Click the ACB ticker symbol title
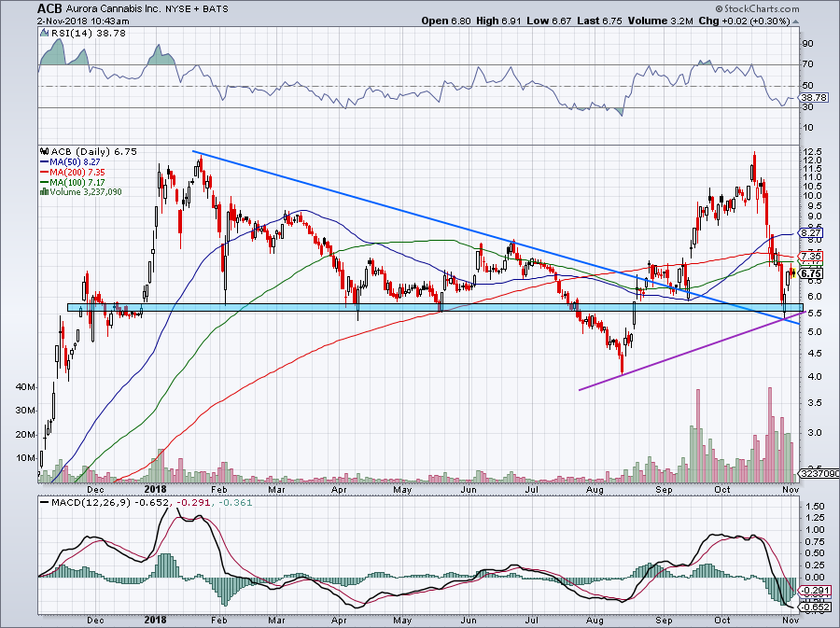 (50, 8)
